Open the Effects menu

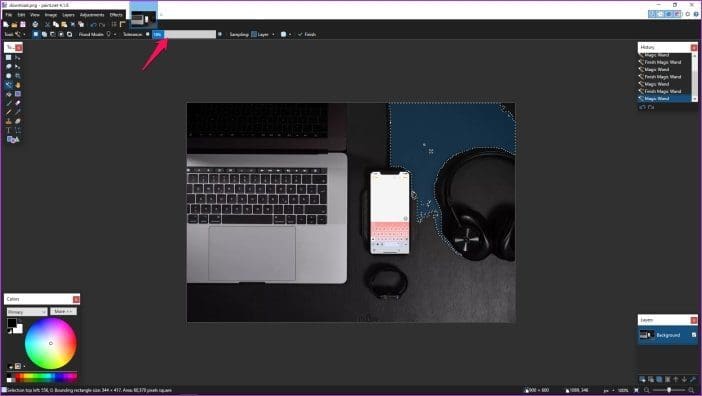[116, 15]
